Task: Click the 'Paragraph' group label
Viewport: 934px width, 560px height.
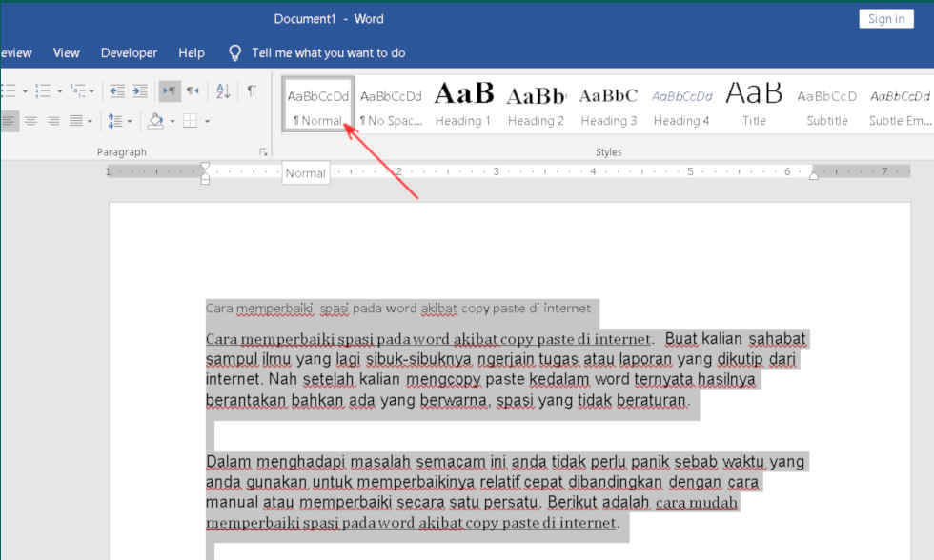Action: tap(122, 152)
